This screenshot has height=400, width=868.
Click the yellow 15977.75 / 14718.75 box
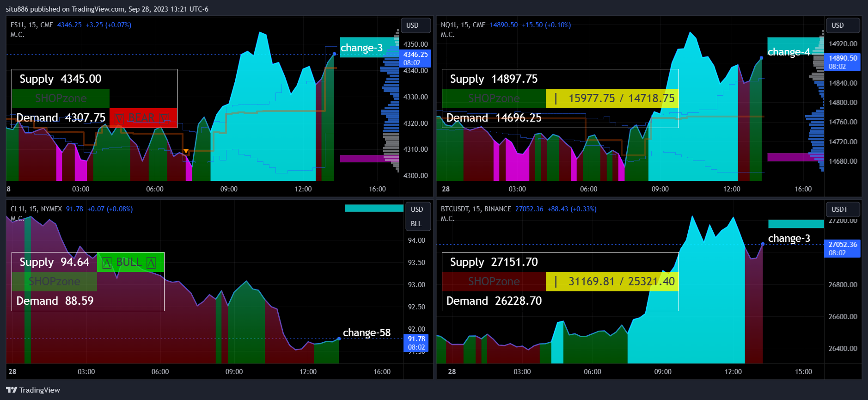coord(612,98)
